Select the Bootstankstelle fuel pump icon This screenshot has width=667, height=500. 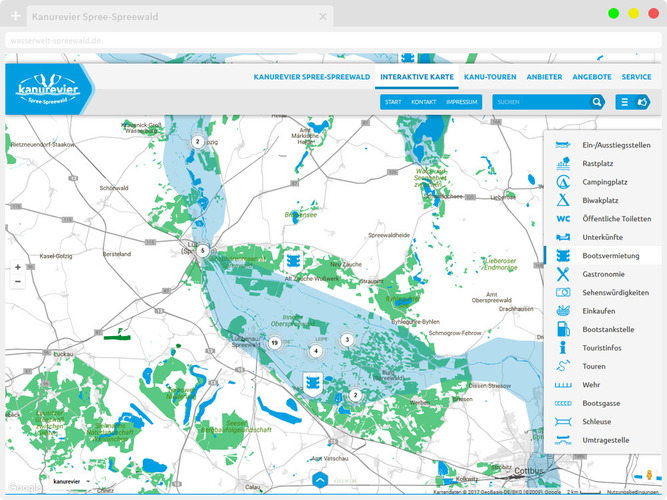563,328
